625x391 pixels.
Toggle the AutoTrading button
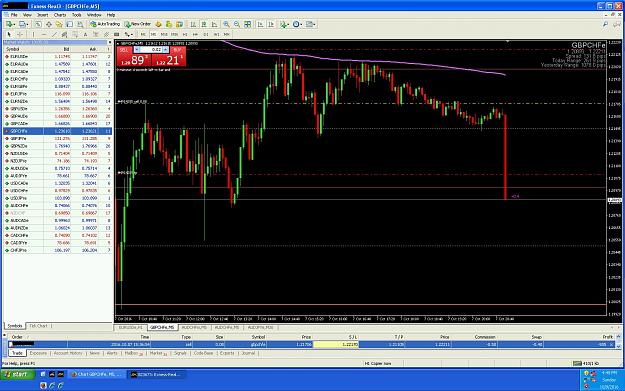tap(105, 24)
